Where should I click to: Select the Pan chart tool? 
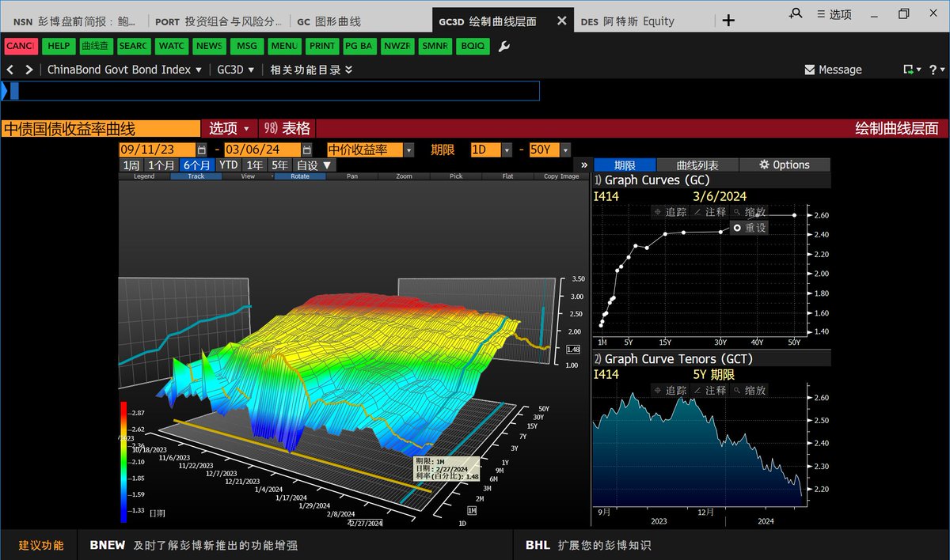[352, 176]
